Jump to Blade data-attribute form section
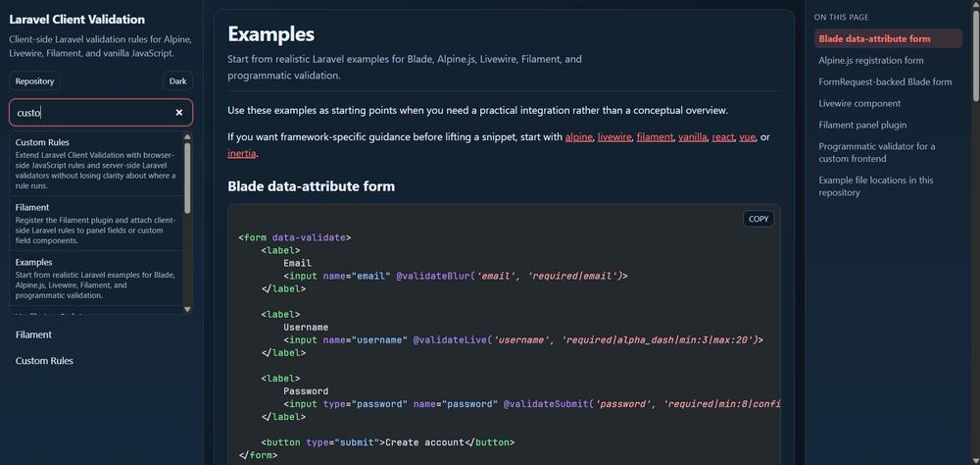 click(888, 39)
